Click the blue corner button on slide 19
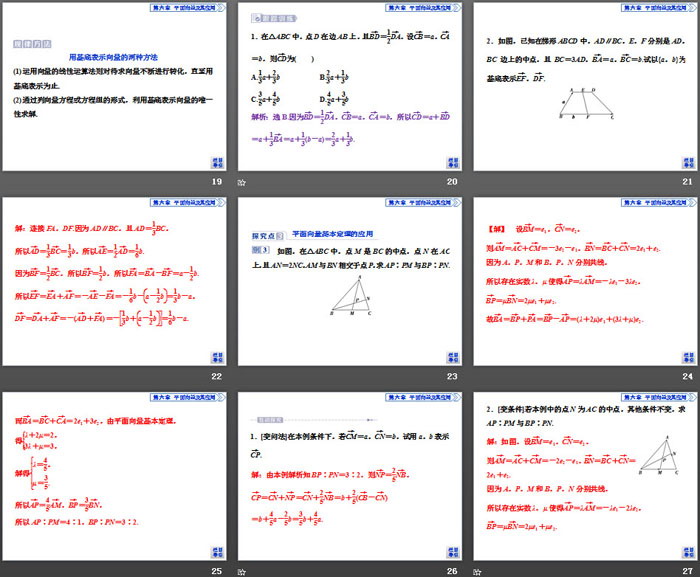This screenshot has width=700, height=577. [216, 163]
